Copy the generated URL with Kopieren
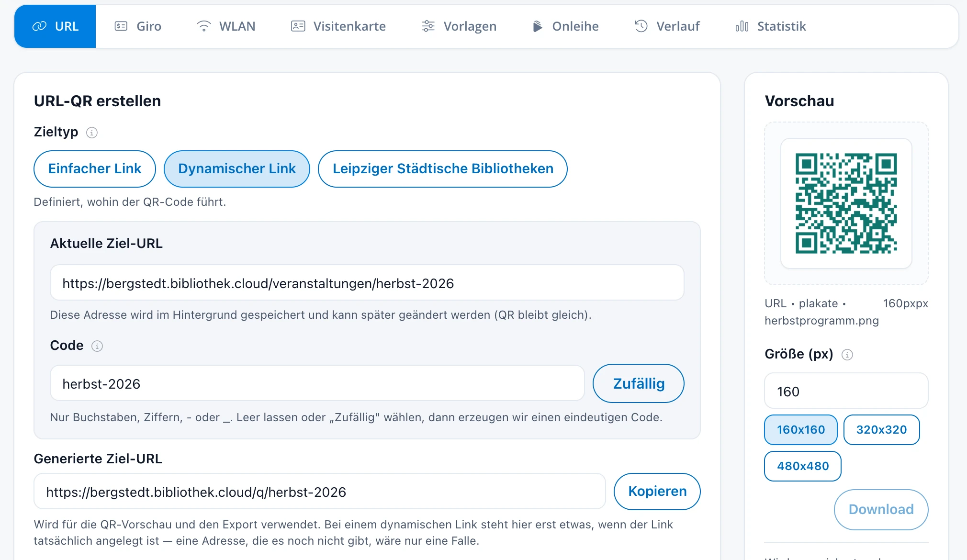Image resolution: width=967 pixels, height=560 pixels. [x=657, y=492]
